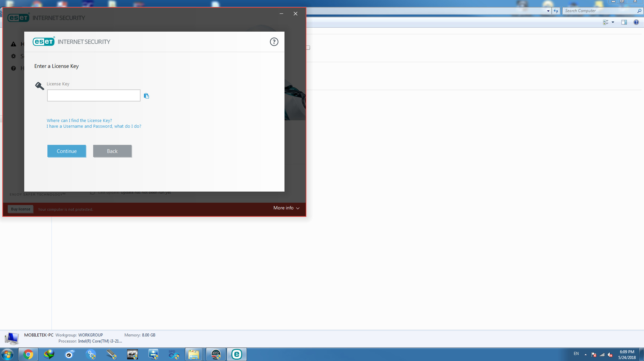Open the address bar history dropdown
Image resolution: width=644 pixels, height=361 pixels.
[548, 11]
